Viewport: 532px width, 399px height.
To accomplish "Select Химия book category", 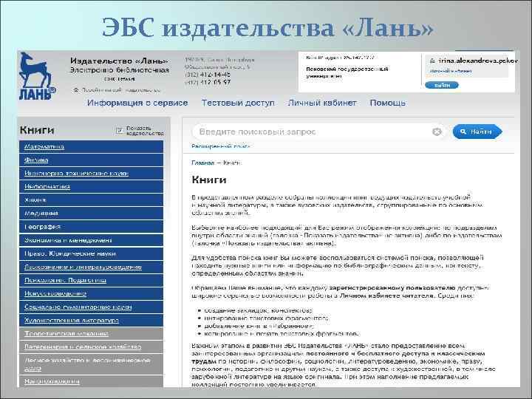I will (92, 199).
